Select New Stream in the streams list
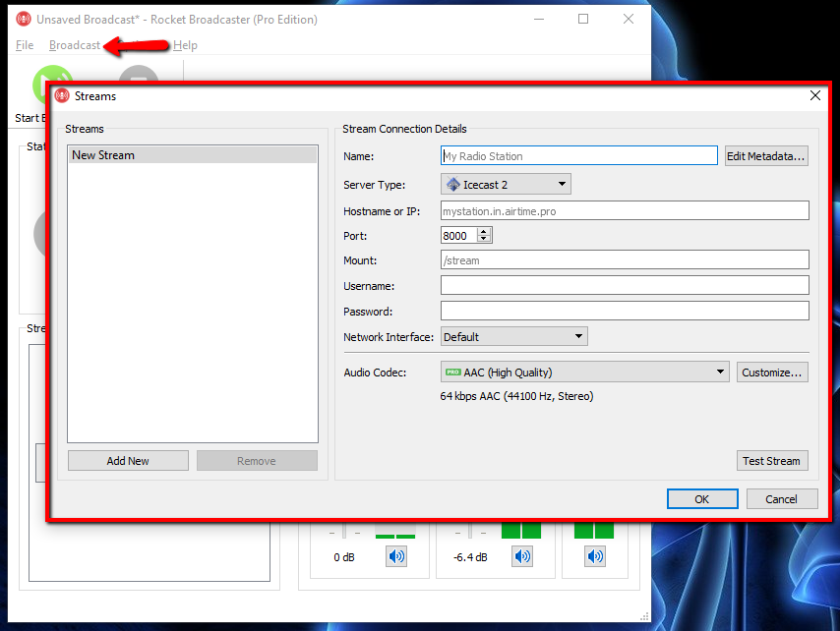840x631 pixels. (x=193, y=154)
